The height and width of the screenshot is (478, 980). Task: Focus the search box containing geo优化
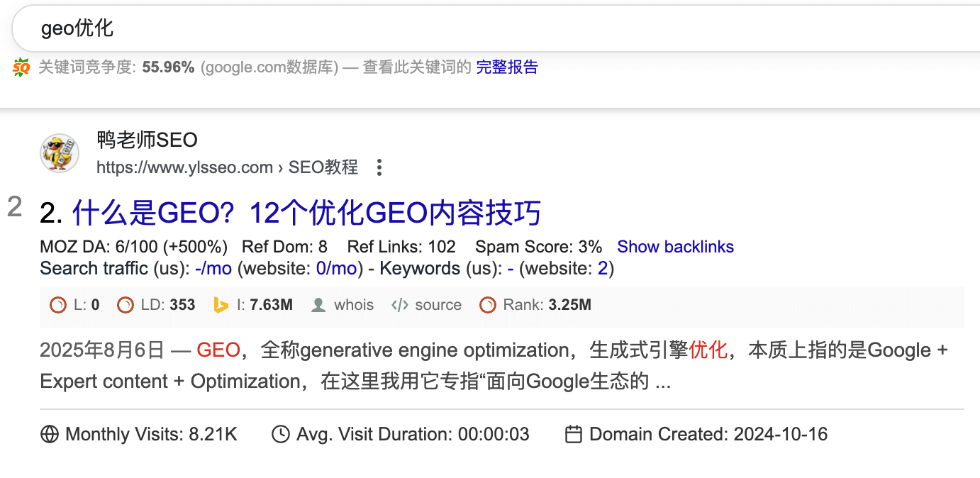pyautogui.click(x=496, y=28)
